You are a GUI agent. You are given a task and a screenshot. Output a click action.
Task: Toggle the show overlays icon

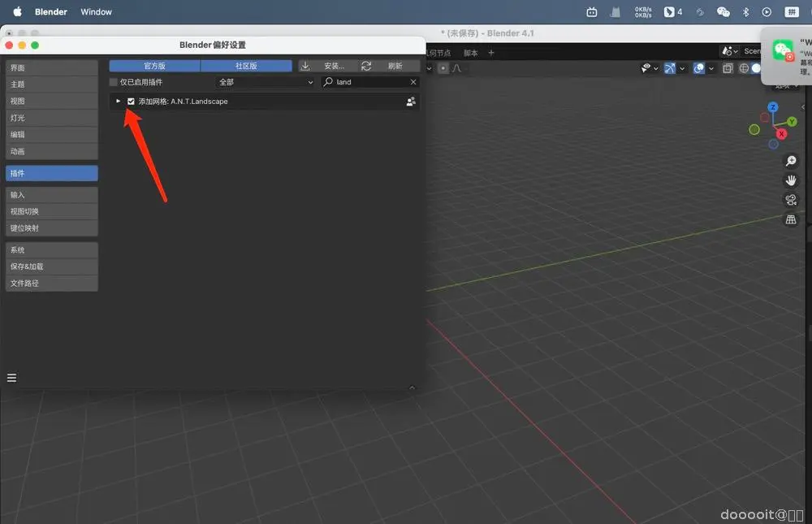coord(698,68)
